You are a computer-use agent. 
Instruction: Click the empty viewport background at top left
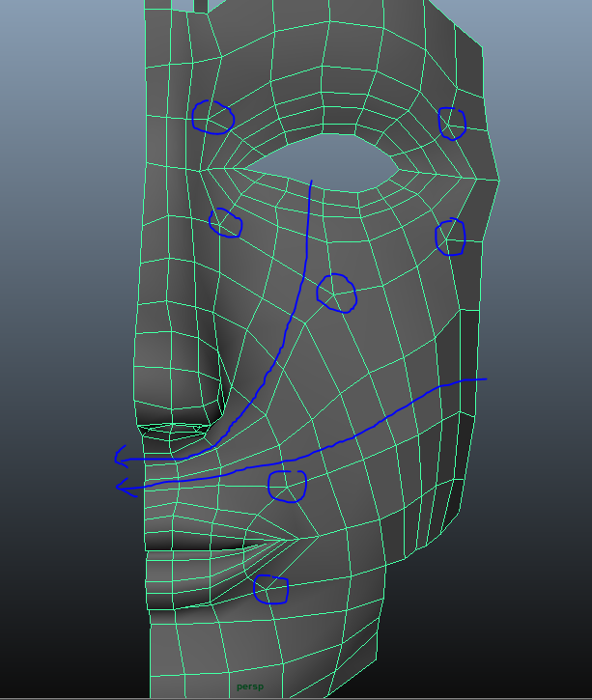(68, 77)
